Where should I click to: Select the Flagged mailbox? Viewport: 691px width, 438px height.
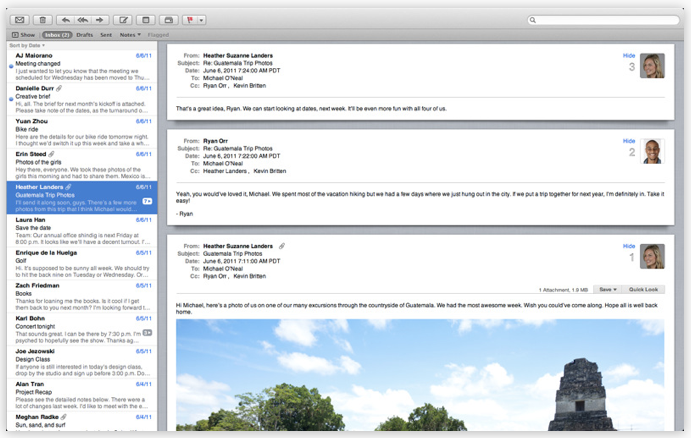tap(158, 35)
